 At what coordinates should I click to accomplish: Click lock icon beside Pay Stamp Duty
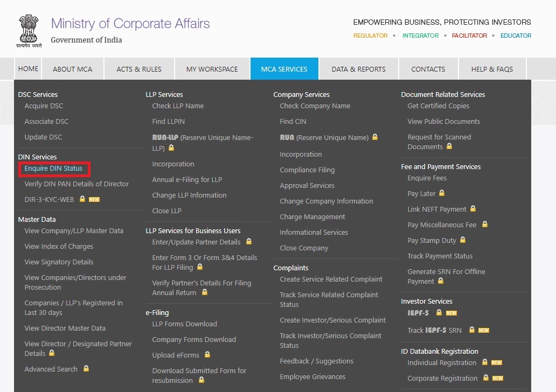463,240
